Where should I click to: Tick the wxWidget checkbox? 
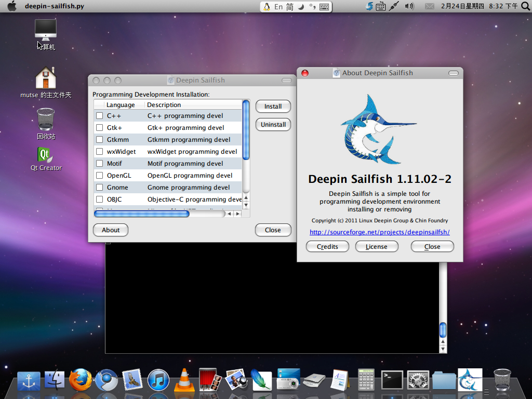click(x=99, y=151)
